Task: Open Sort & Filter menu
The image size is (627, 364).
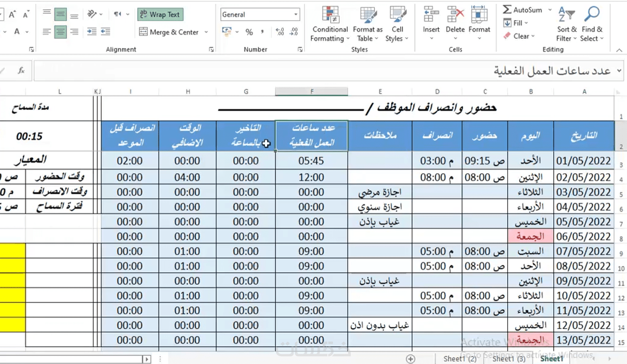Action: point(567,24)
